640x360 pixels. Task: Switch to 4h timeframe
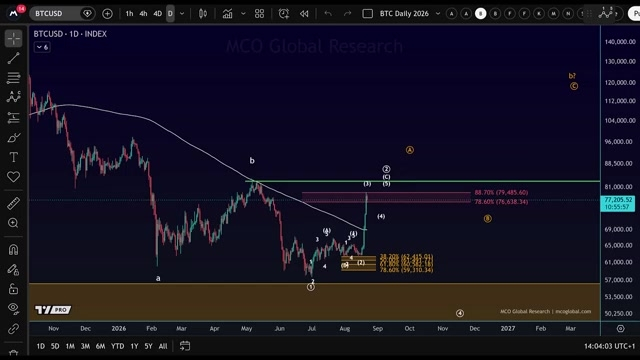(143, 14)
